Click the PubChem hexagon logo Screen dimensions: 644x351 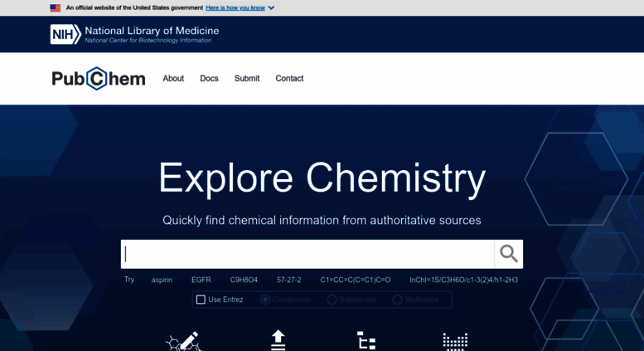point(98,79)
